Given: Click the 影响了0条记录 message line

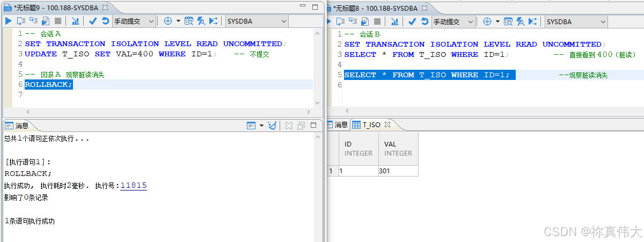Looking at the screenshot, I should (x=26, y=197).
